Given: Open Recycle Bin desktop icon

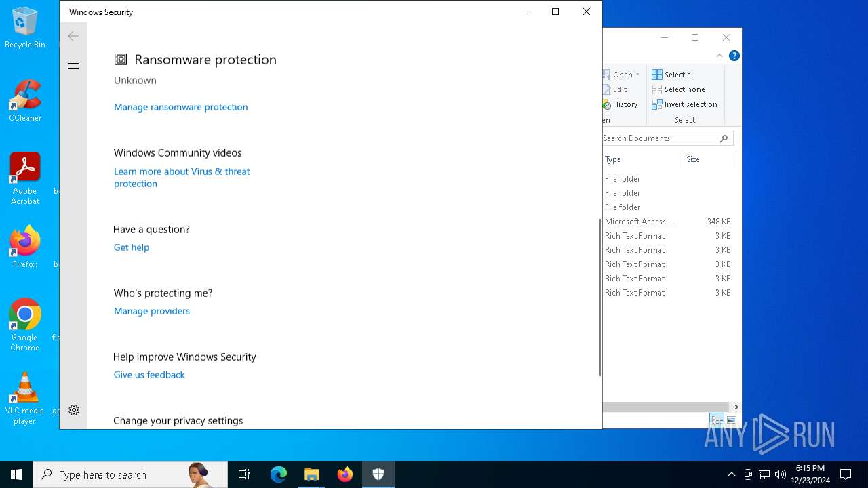Looking at the screenshot, I should click(x=25, y=28).
